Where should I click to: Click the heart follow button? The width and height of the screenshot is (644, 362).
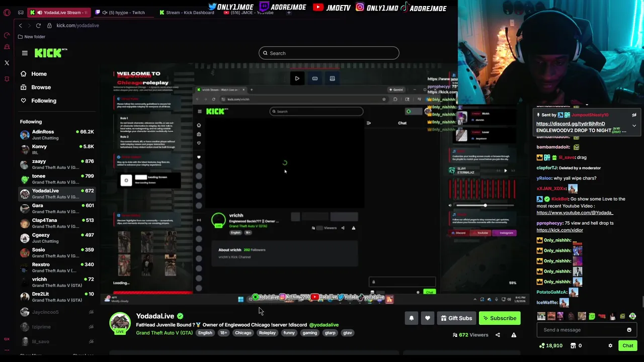[428, 318]
